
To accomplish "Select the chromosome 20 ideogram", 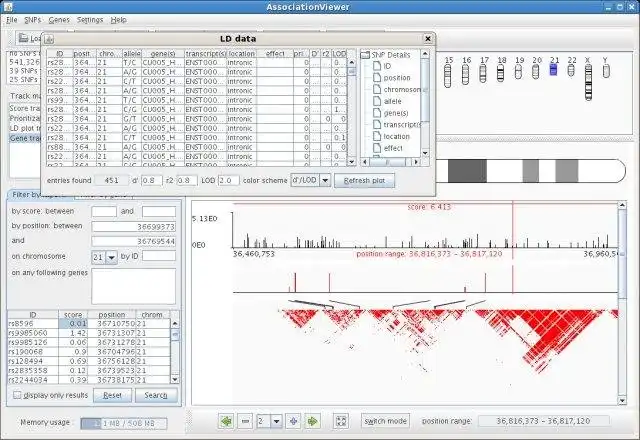I will coord(536,72).
